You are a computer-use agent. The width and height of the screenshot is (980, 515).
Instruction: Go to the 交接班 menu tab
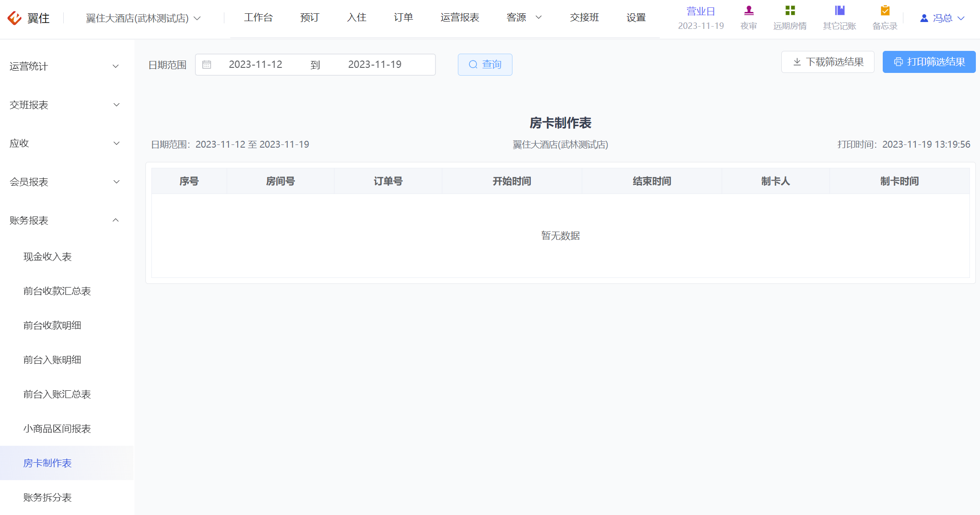tap(584, 17)
